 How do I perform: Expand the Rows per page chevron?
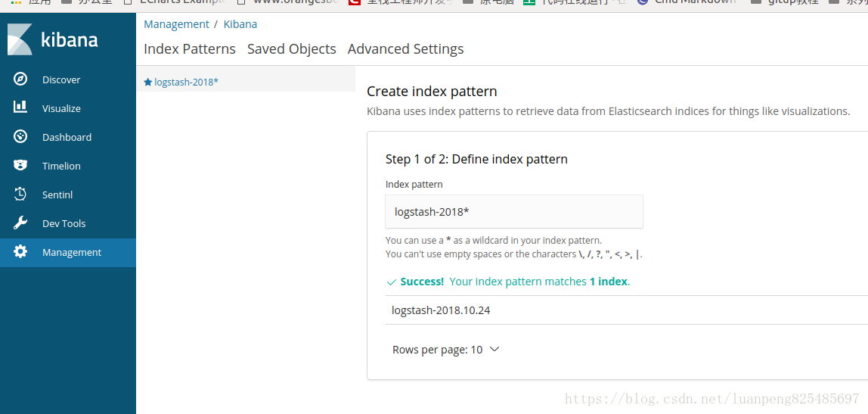click(495, 349)
